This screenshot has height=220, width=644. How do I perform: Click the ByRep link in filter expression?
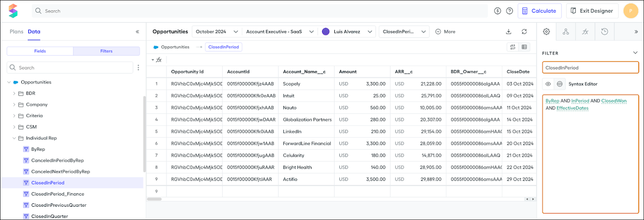click(x=552, y=101)
